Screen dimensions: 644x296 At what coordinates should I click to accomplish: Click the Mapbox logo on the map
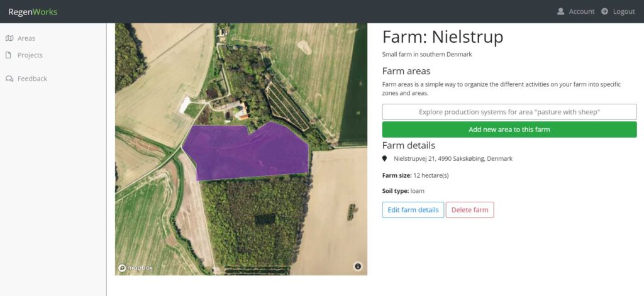tap(136, 268)
